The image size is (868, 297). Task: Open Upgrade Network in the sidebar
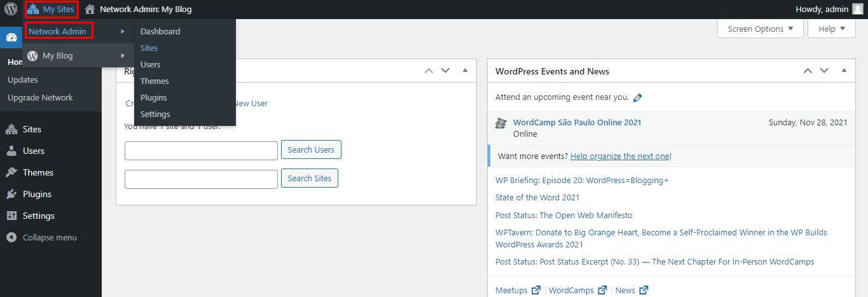tap(40, 97)
